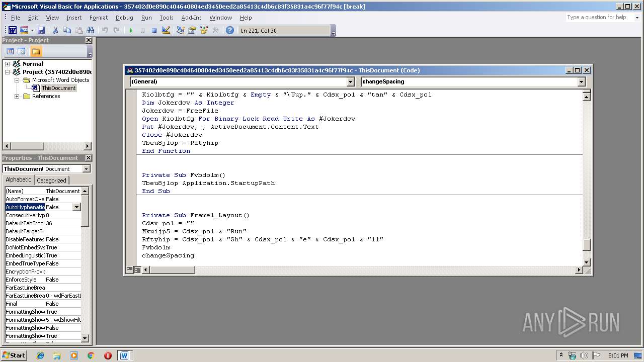644x362 pixels.
Task: Click the Copy toolbar icon
Action: 67,31
